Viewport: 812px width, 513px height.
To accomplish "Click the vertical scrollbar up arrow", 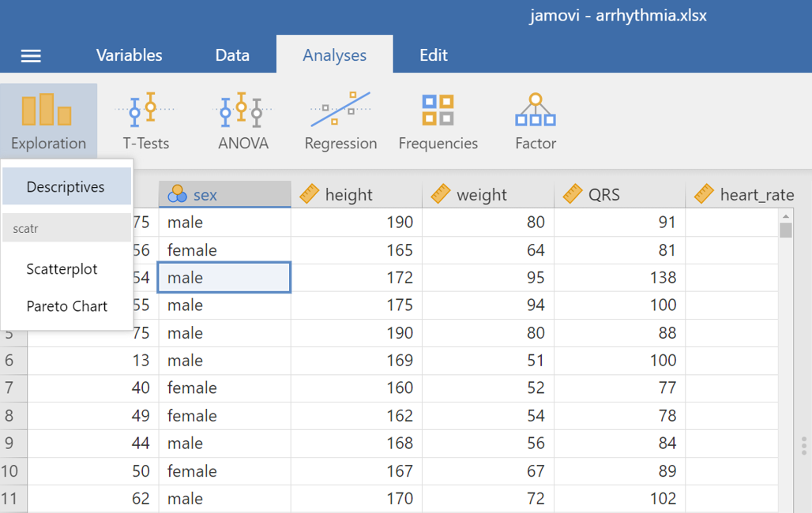I will (785, 216).
